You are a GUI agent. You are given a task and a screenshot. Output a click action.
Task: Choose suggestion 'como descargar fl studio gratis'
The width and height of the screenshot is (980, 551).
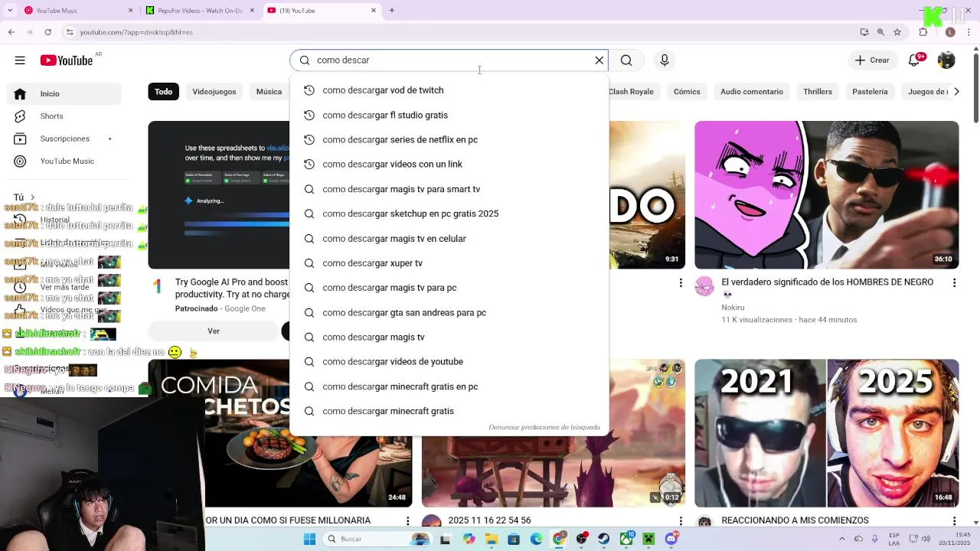click(449, 115)
